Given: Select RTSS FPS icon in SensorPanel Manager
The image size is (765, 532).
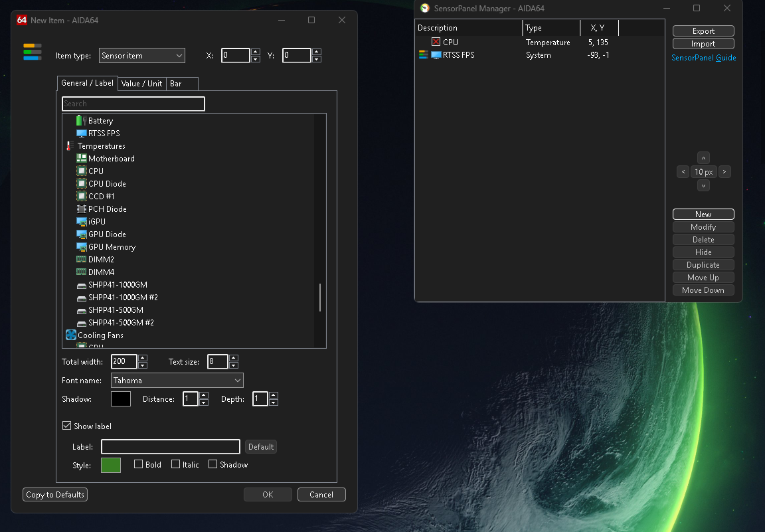Looking at the screenshot, I should point(436,55).
